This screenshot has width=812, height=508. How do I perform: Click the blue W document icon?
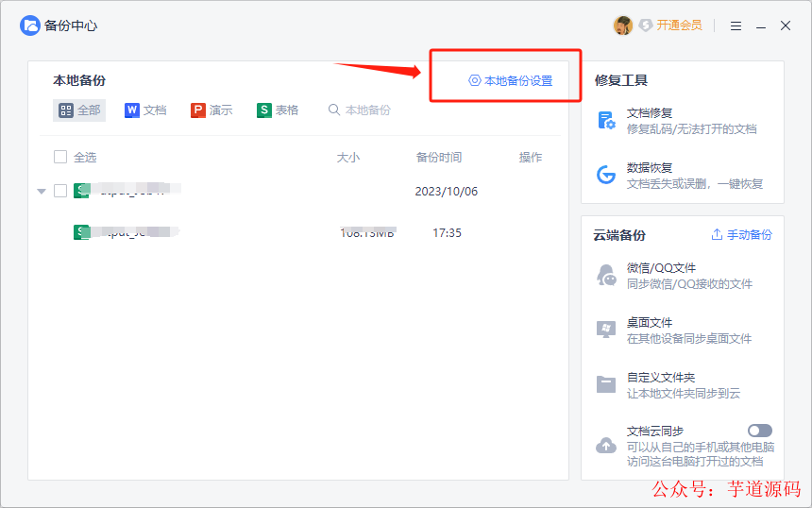132,110
